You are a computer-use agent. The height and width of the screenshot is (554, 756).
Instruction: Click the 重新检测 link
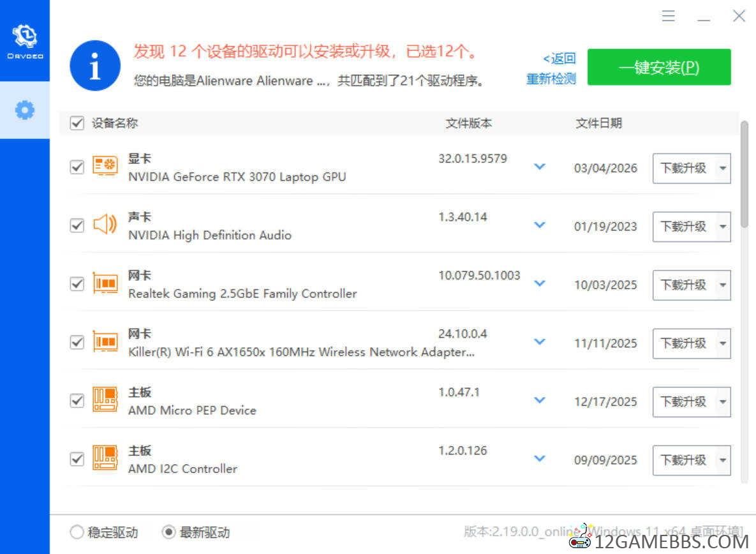pyautogui.click(x=551, y=79)
